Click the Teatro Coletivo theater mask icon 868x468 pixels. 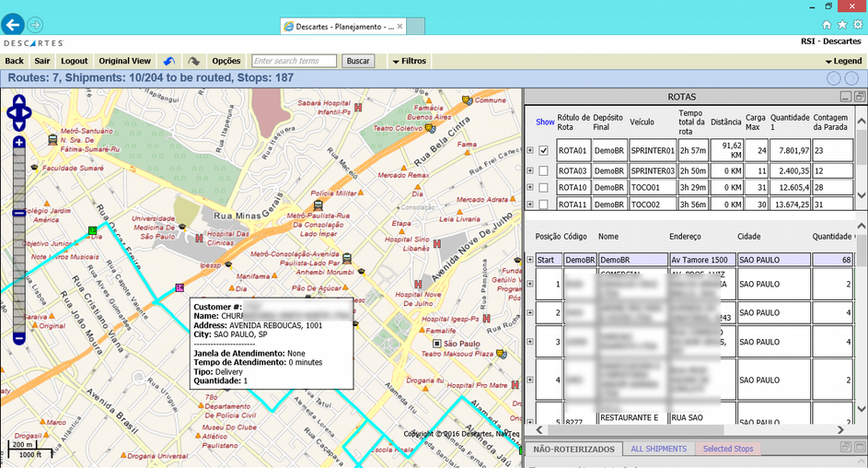(x=430, y=128)
